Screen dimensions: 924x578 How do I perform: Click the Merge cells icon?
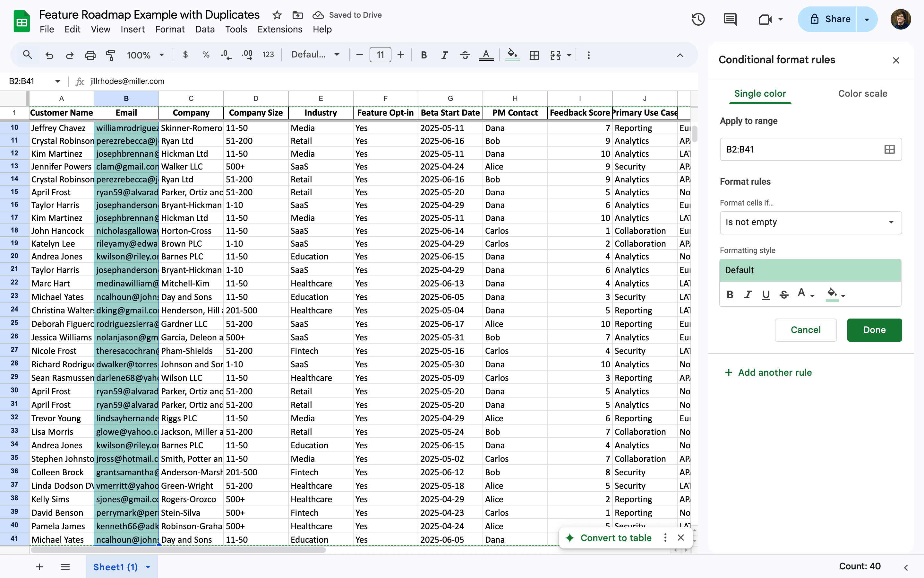point(556,55)
